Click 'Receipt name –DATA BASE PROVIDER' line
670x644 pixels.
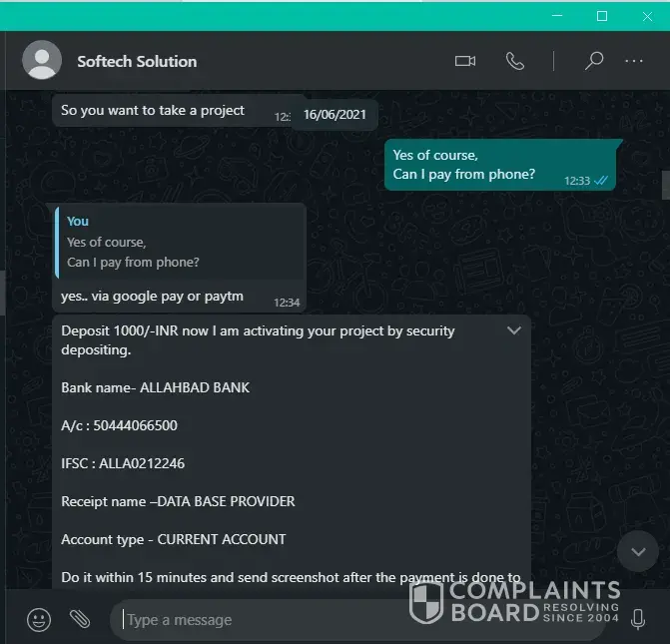coord(178,501)
